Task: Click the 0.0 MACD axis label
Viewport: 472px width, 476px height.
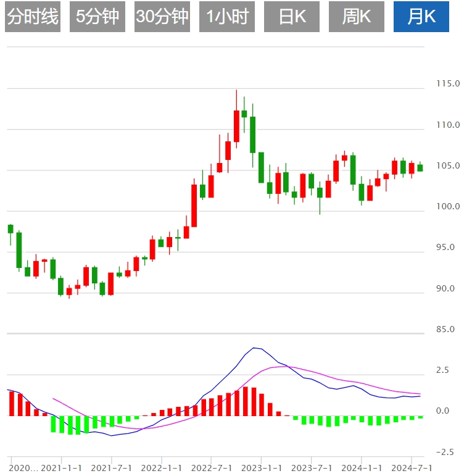Action: [442, 411]
